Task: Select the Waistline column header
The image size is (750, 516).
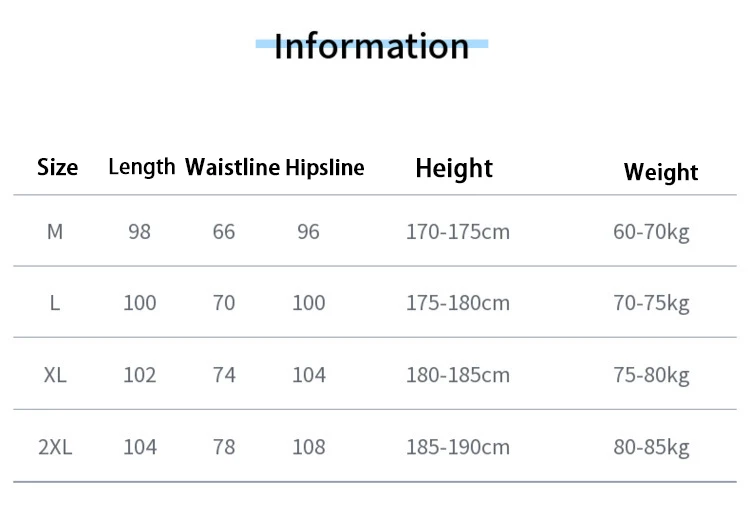Action: (232, 167)
